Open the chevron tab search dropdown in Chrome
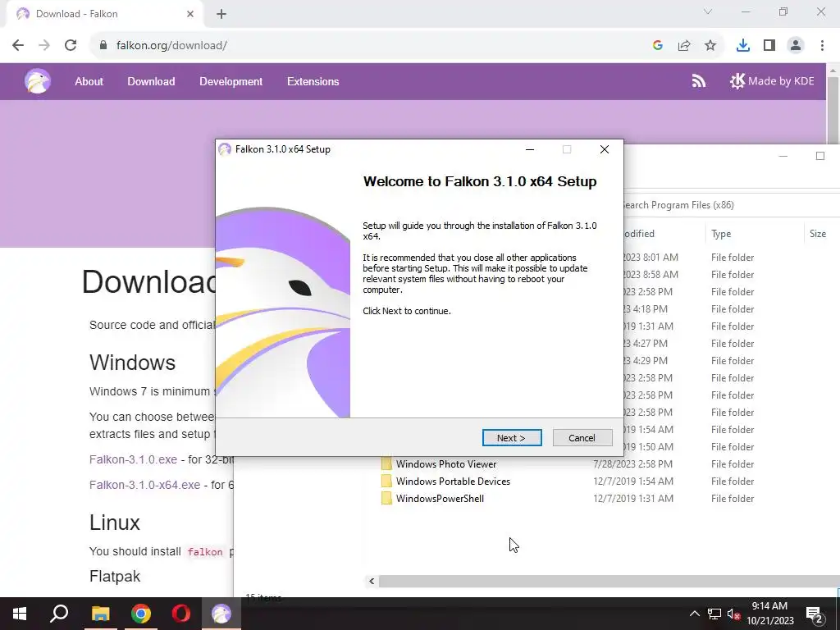The width and height of the screenshot is (840, 630). [708, 11]
